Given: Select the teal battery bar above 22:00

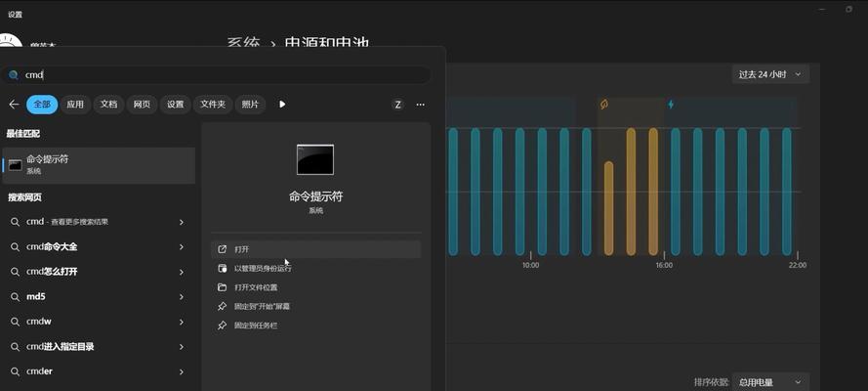Looking at the screenshot, I should click(787, 192).
